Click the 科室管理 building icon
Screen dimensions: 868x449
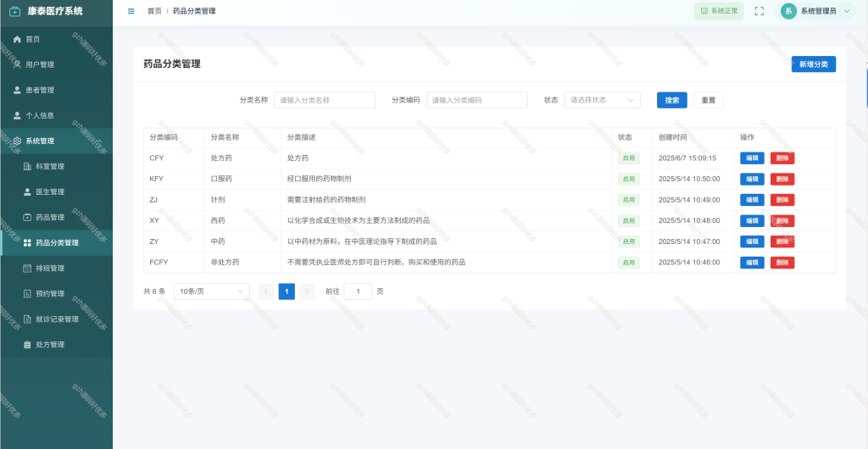click(x=27, y=166)
